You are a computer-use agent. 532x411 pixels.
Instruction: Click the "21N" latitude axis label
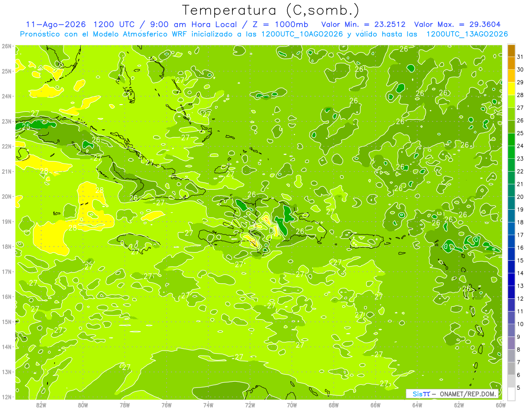coord(7,171)
